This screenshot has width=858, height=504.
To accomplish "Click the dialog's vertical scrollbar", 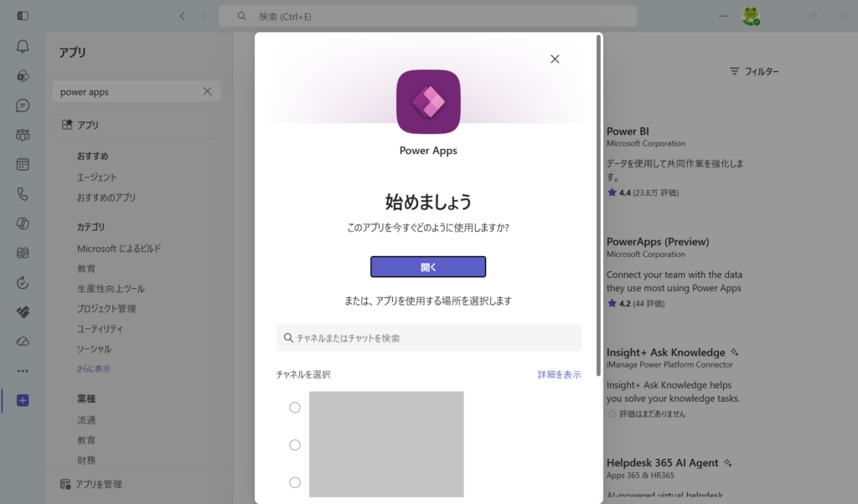I will click(598, 206).
